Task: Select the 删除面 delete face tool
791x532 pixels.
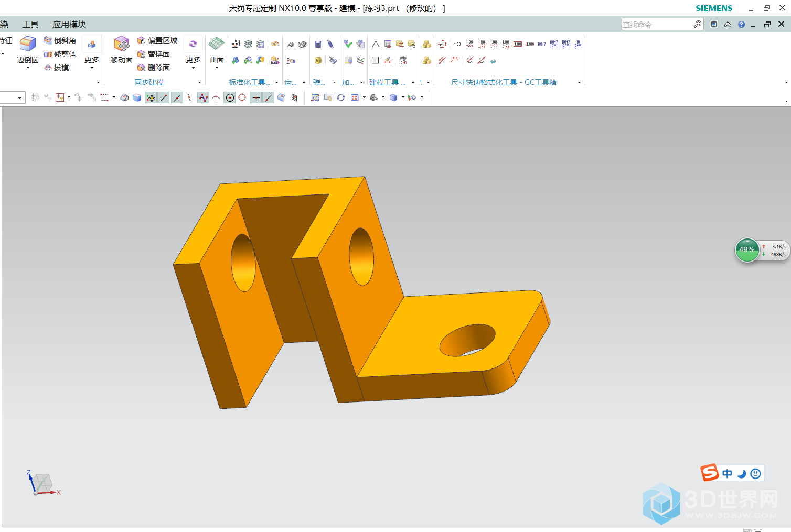Action: click(154, 68)
